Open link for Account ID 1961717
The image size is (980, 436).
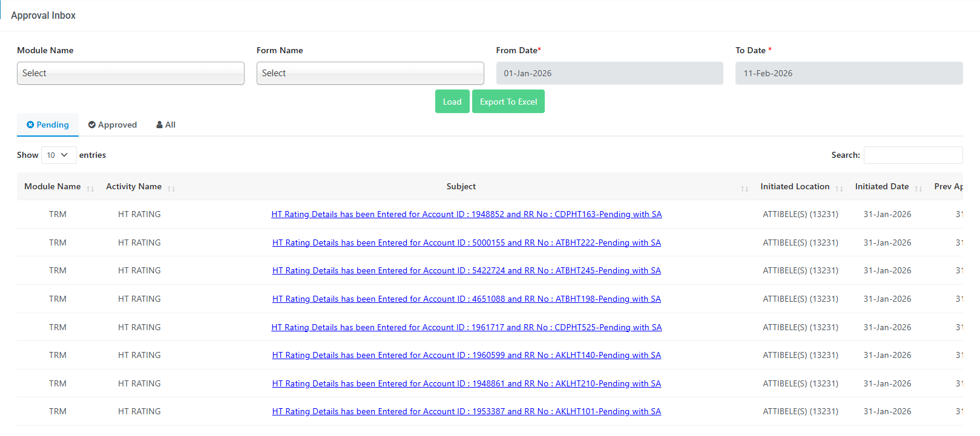coord(466,327)
